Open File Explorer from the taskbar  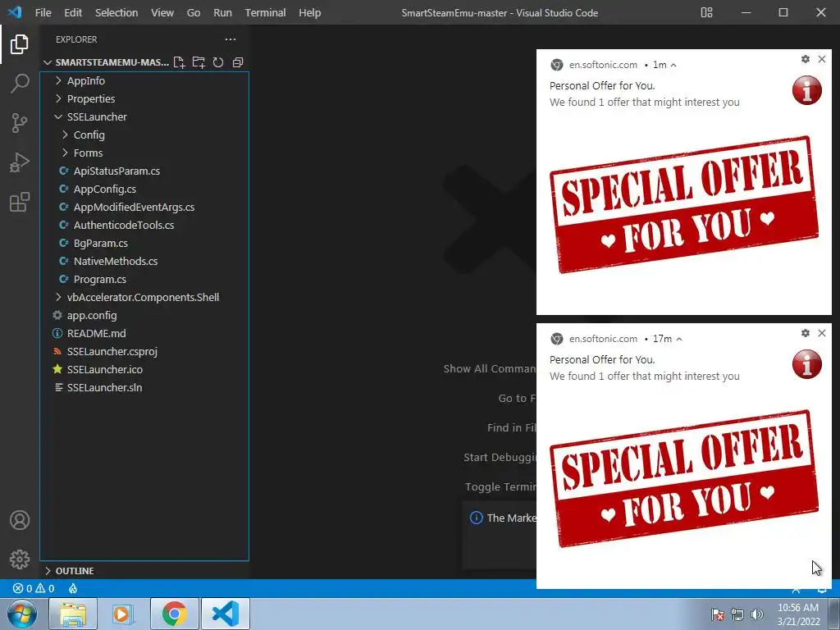(x=73, y=614)
